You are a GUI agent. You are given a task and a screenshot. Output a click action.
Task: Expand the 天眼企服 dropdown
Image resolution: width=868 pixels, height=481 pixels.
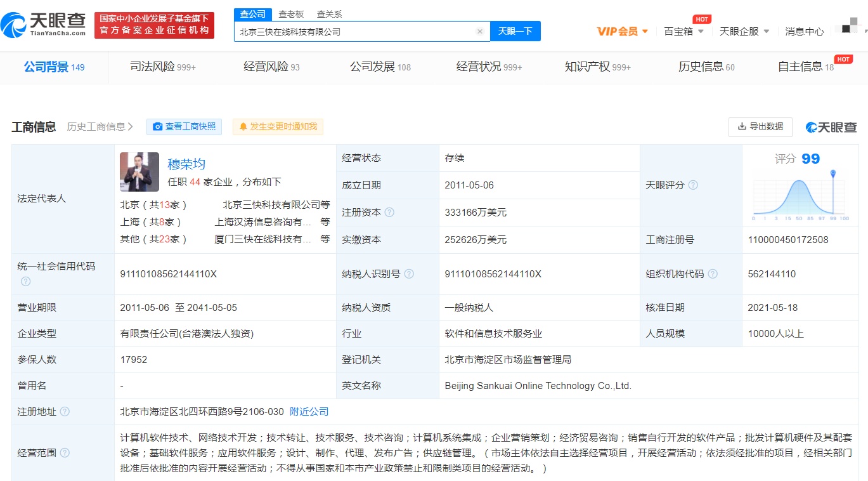[x=744, y=31]
